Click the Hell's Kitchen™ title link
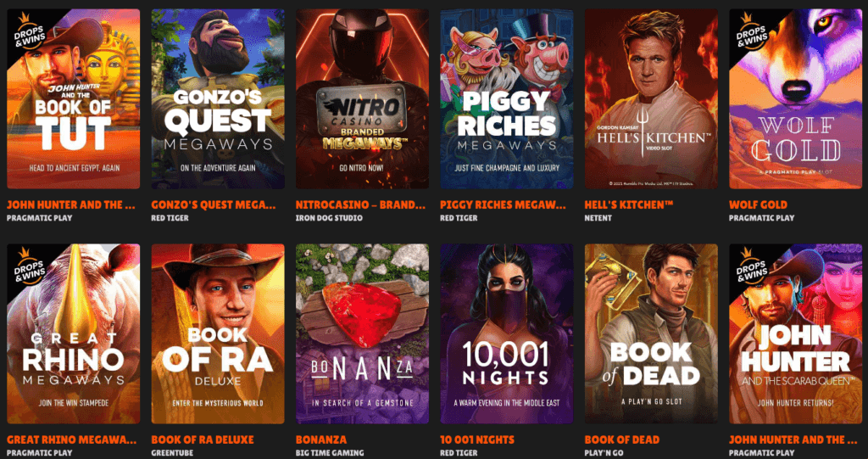 point(628,204)
